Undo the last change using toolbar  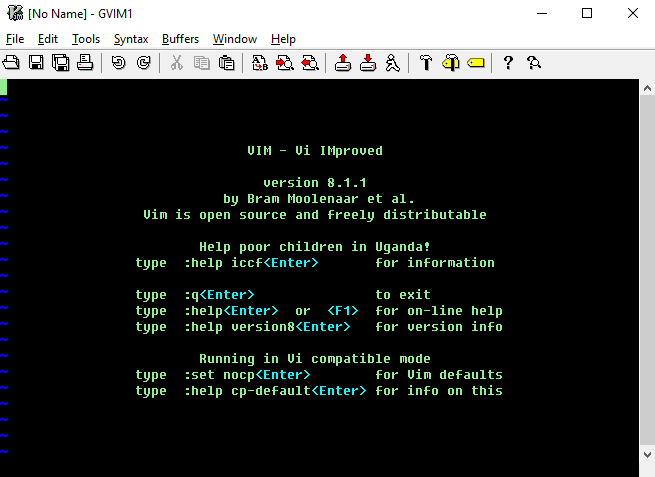[x=119, y=63]
